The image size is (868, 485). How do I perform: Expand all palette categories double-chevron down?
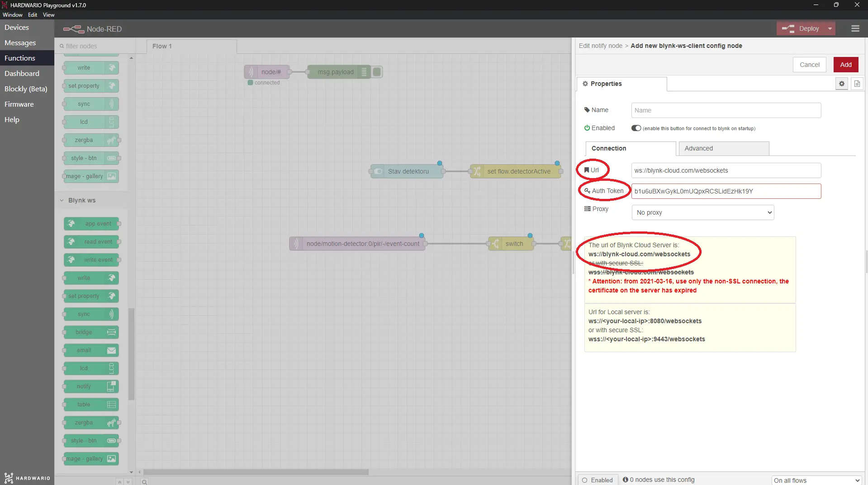click(128, 482)
